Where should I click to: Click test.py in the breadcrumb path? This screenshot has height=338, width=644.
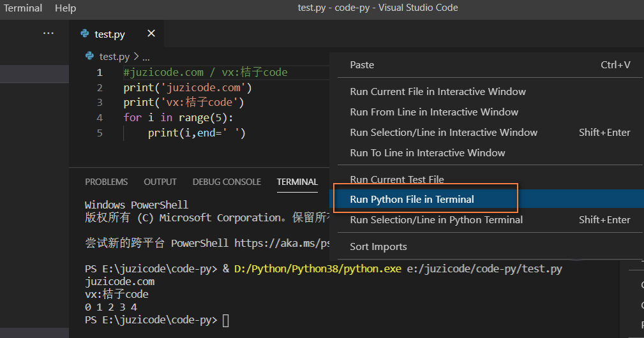114,57
